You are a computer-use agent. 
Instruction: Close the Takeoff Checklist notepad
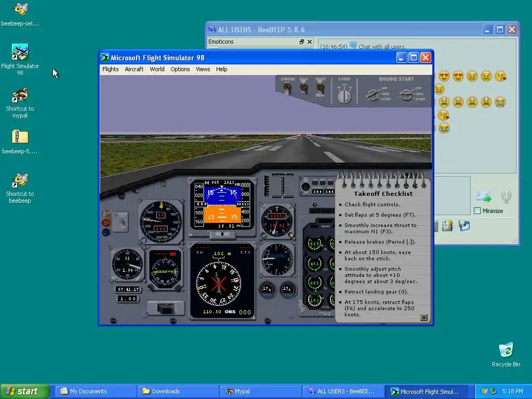click(424, 317)
